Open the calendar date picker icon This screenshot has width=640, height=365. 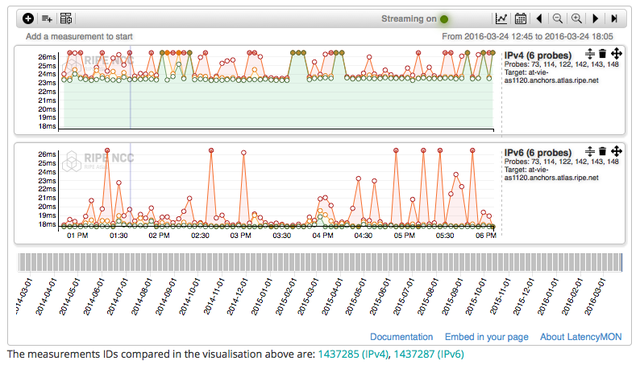pos(520,18)
